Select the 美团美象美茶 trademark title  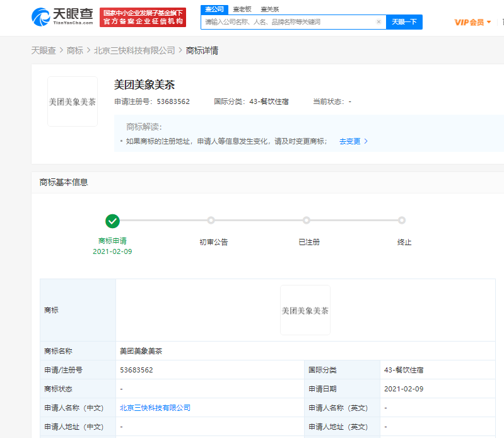point(144,85)
